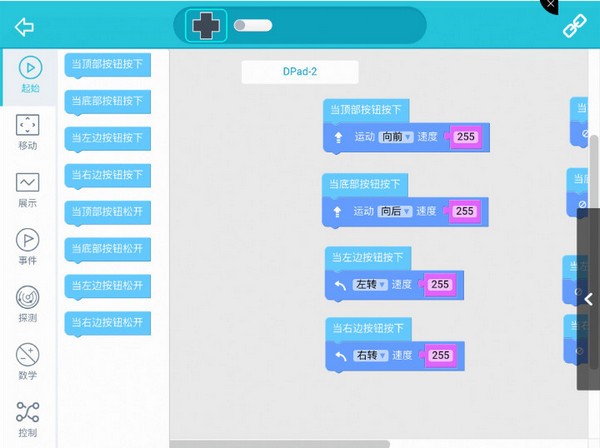Open the 移动 category tab
600x448 pixels.
[28, 132]
